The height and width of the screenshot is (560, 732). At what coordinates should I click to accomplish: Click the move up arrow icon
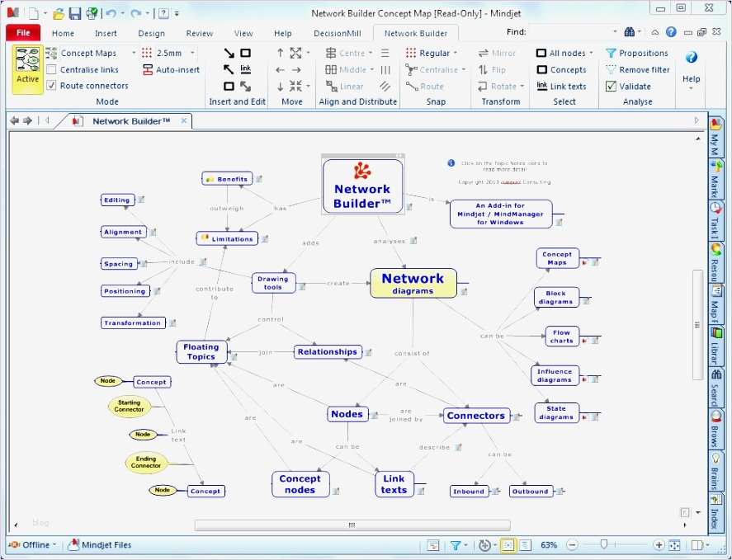tap(280, 53)
